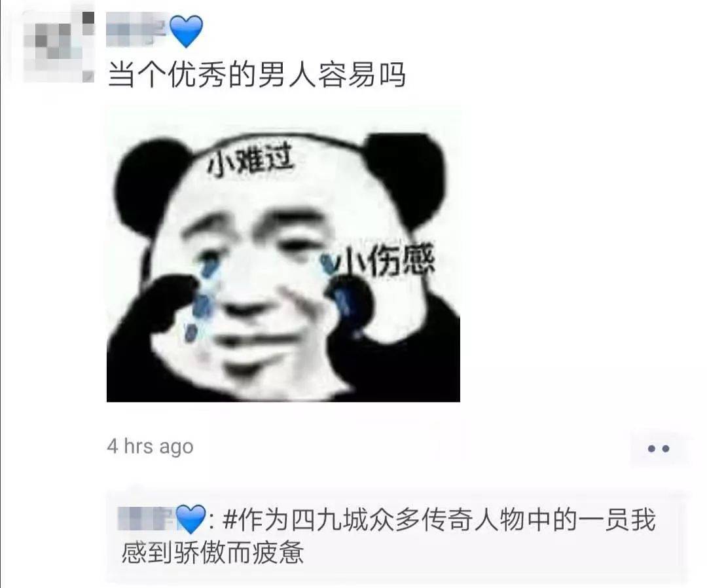Tap comment's second line 感到骄傲而疲惫
The height and width of the screenshot is (588, 707).
tap(213, 553)
